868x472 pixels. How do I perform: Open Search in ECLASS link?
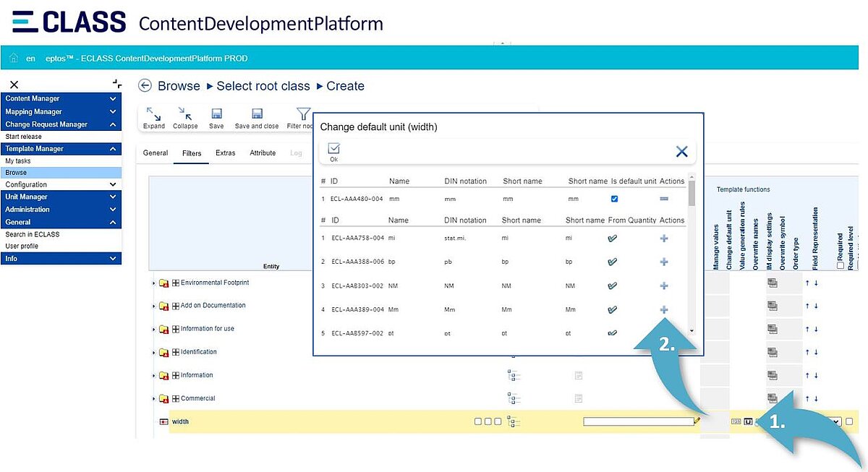coord(33,234)
